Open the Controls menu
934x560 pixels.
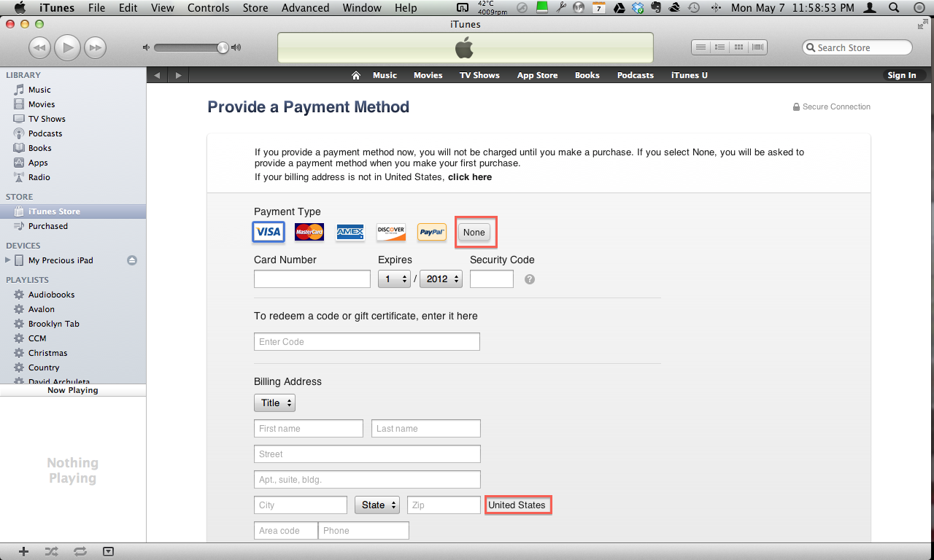click(208, 8)
